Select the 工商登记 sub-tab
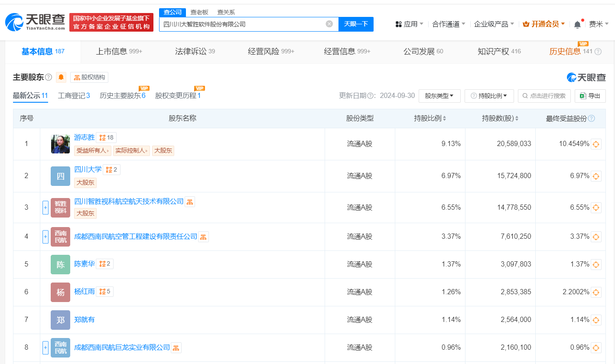Viewport: 615px width, 364px height. pyautogui.click(x=74, y=96)
